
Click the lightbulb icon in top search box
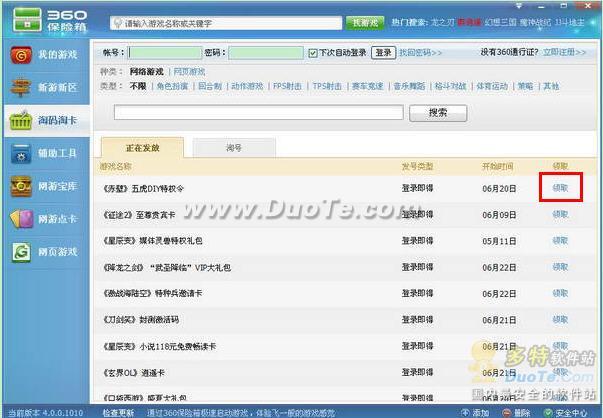click(118, 23)
